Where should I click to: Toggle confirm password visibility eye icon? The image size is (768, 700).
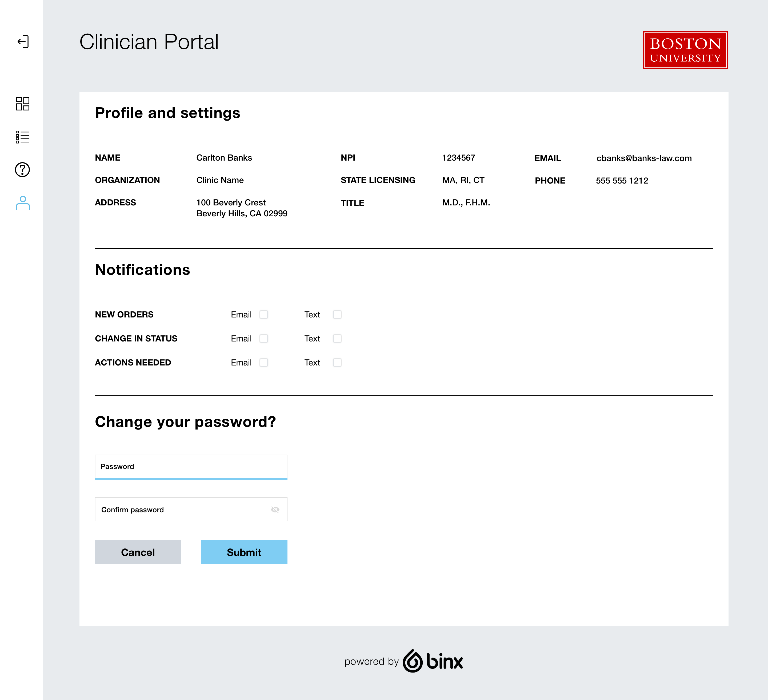275,510
